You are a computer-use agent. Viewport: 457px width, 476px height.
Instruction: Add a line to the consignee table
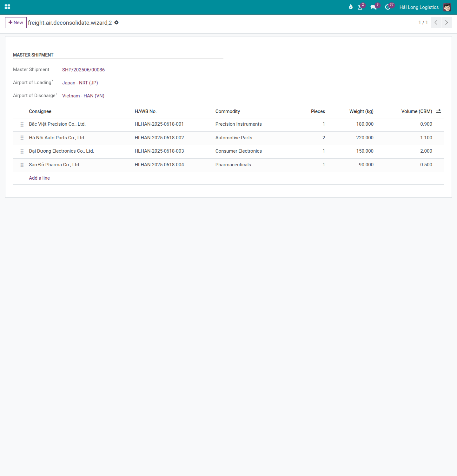[x=39, y=178]
